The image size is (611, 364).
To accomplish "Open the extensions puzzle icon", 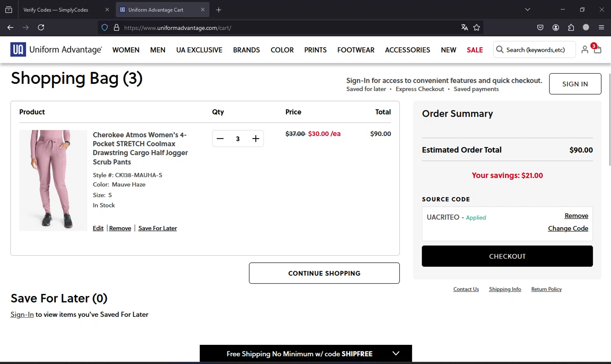I will (571, 28).
